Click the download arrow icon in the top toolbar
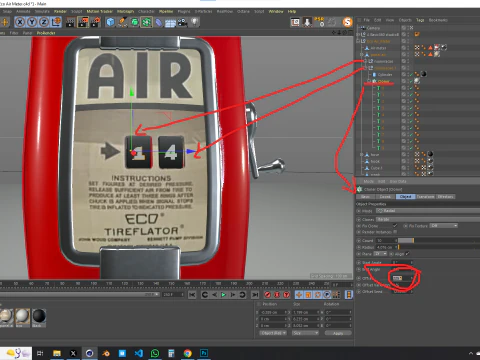The image size is (480, 360). [307, 22]
